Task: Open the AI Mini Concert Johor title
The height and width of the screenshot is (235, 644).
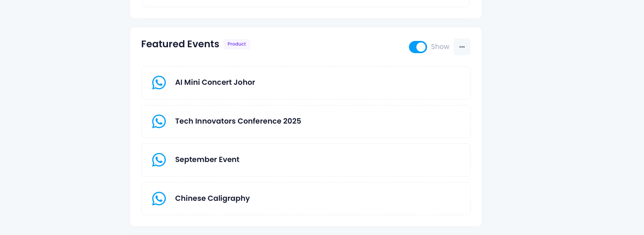Action: coord(215,82)
